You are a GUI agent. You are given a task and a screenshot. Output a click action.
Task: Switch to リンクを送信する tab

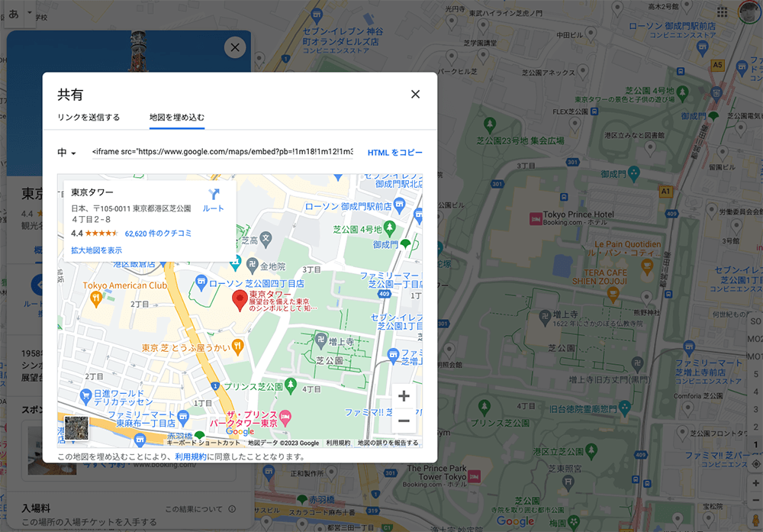point(89,118)
